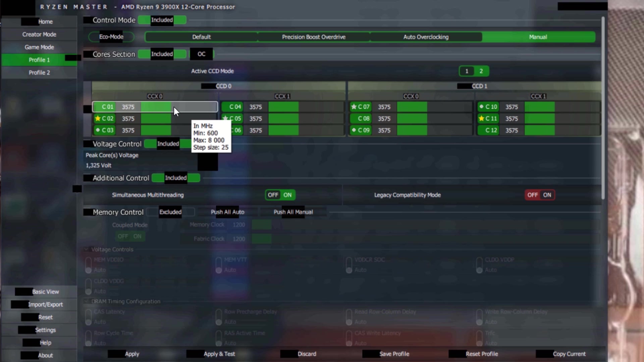Toggle CAS Latency Auto switch
This screenshot has width=644, height=362.
click(88, 317)
